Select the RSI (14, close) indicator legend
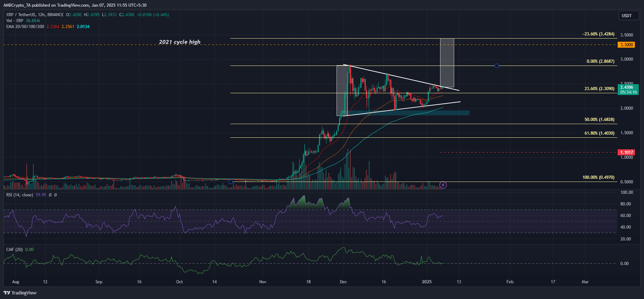The image size is (644, 299). coord(20,195)
